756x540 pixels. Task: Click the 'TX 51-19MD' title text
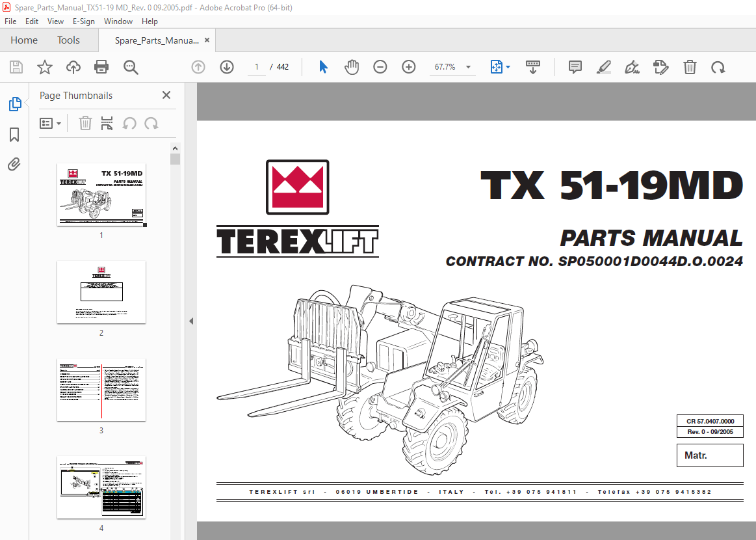(612, 185)
